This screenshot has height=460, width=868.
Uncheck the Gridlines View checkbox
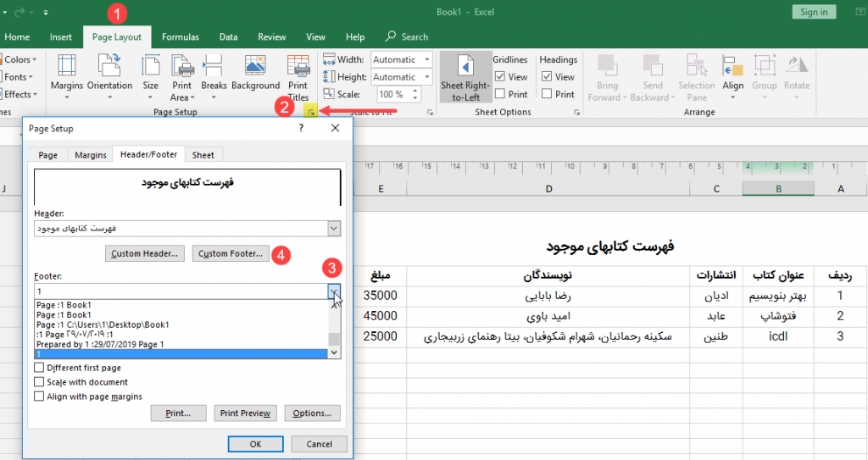(500, 76)
